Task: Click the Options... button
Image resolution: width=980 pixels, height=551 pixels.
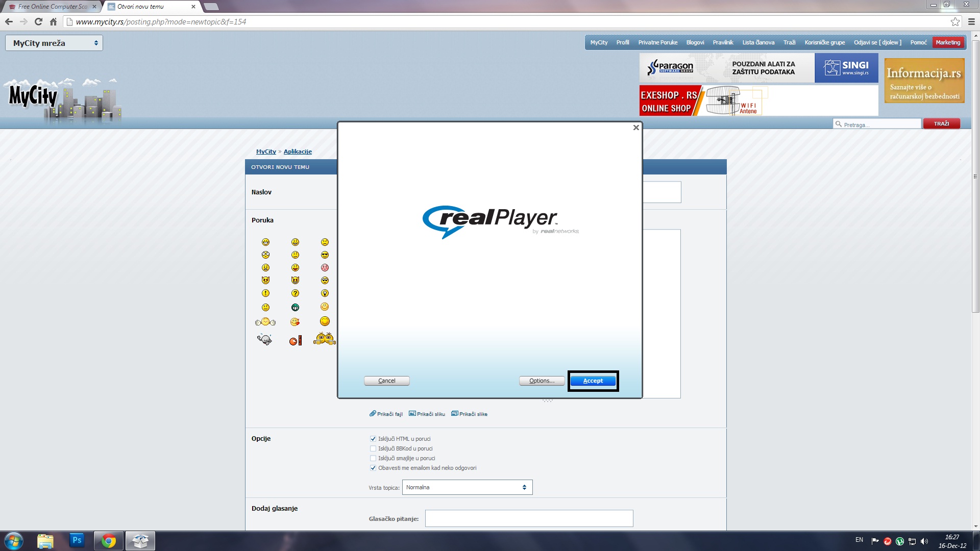Action: (542, 381)
